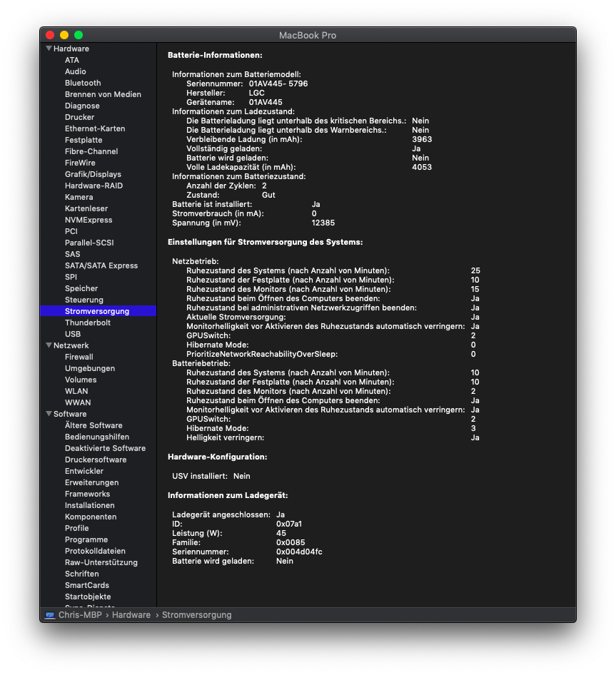Select Audio in the sidebar
This screenshot has height=675, width=616.
(76, 71)
